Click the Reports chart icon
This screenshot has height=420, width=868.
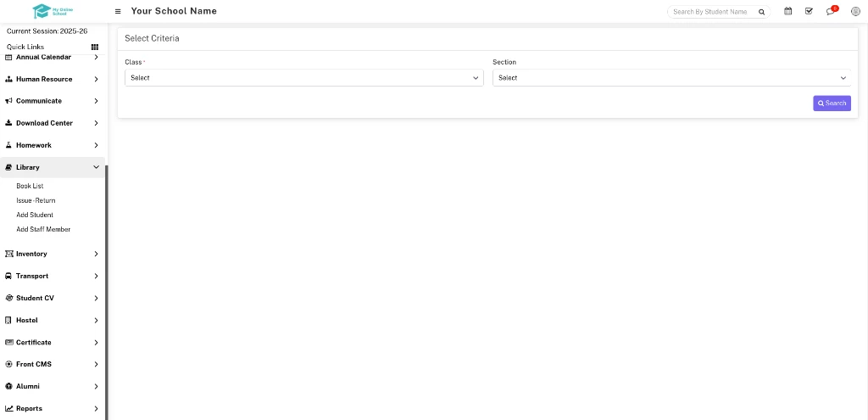pos(8,408)
